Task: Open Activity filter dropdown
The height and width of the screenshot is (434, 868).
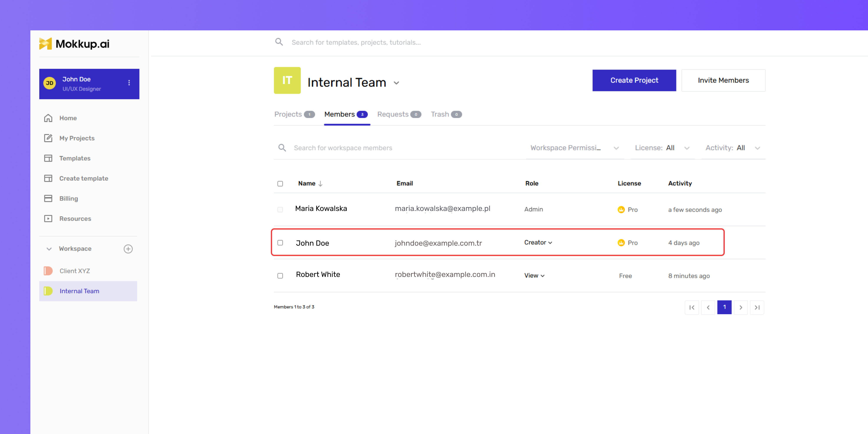Action: coord(733,148)
